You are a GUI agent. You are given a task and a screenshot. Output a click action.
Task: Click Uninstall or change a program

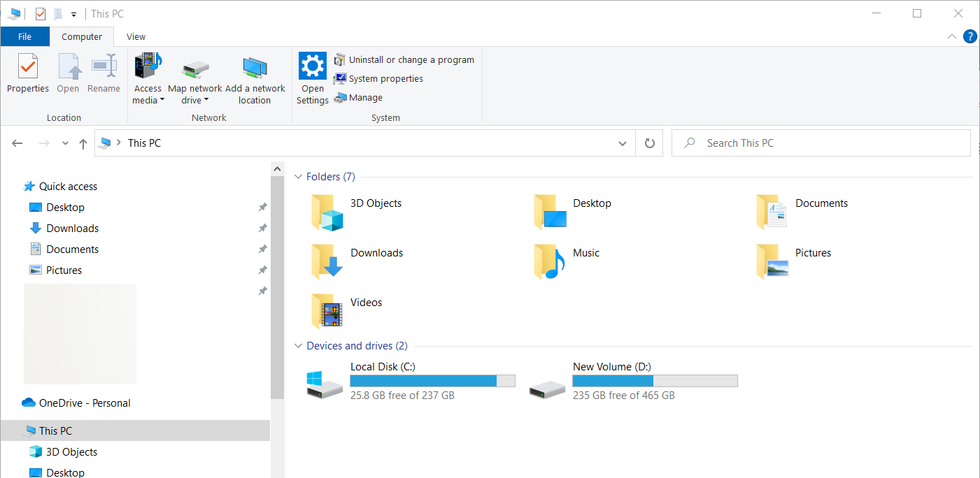click(406, 59)
